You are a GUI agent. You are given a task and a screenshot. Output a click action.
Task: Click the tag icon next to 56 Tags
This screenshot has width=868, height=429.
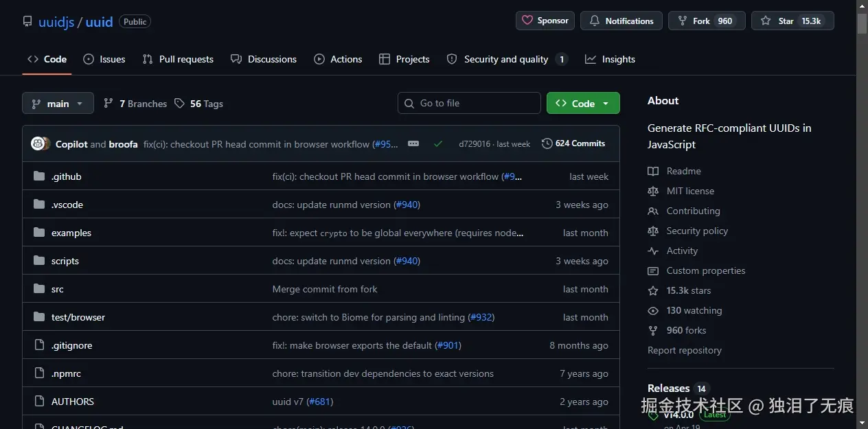tap(179, 103)
